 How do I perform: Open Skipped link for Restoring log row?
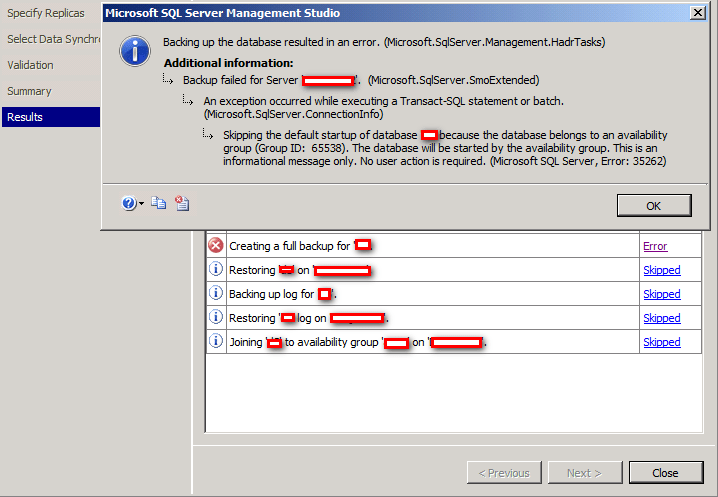click(662, 318)
